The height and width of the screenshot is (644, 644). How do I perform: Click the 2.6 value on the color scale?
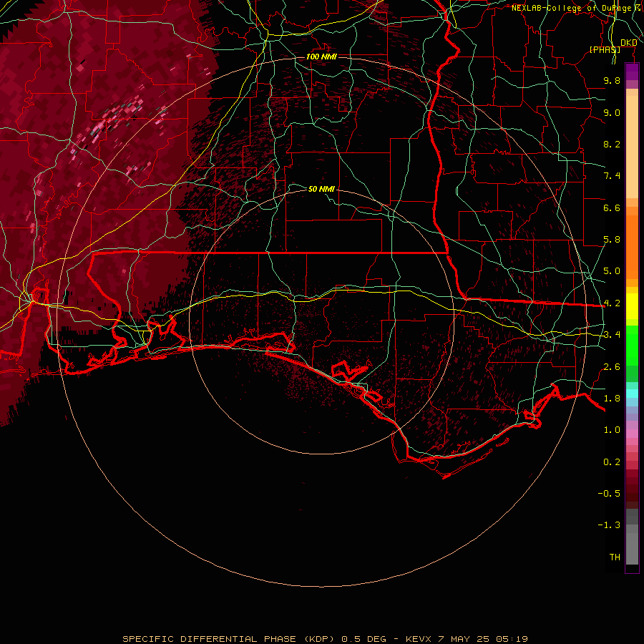(612, 367)
